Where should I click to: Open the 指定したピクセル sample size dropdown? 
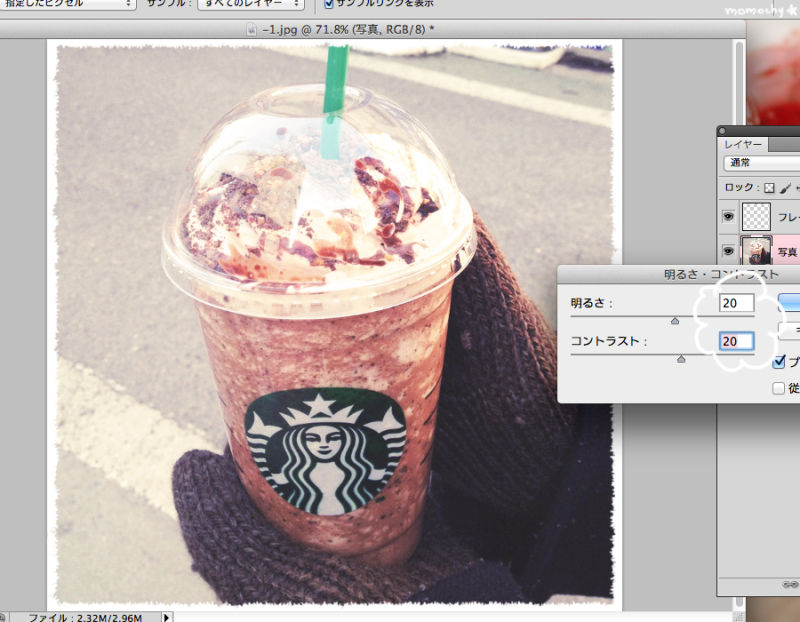point(67,4)
